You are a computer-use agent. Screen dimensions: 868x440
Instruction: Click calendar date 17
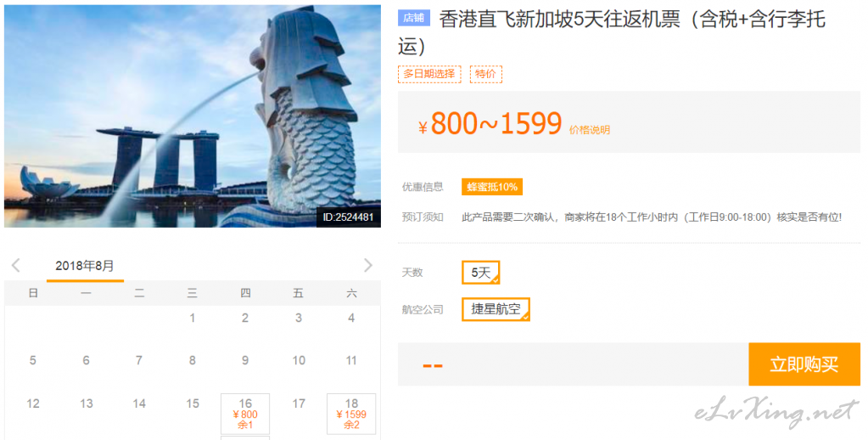(x=299, y=404)
